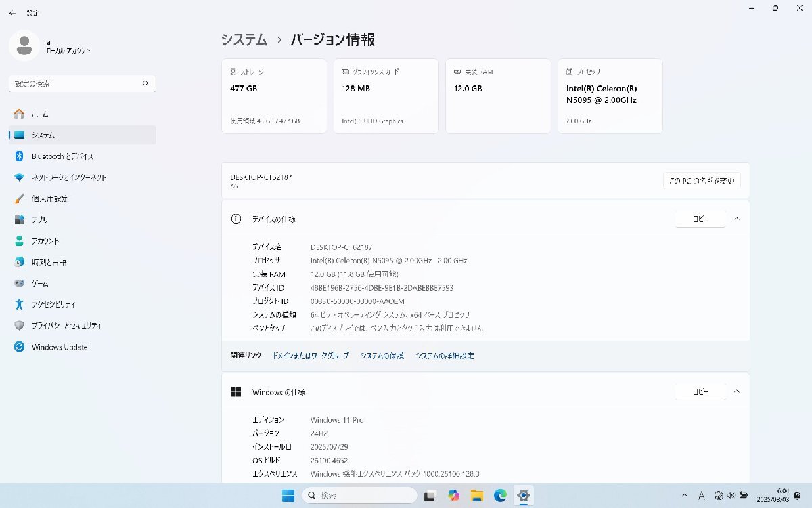This screenshot has width=812, height=508.
Task: Open the ストレージ 477 GB card
Action: pos(274,96)
